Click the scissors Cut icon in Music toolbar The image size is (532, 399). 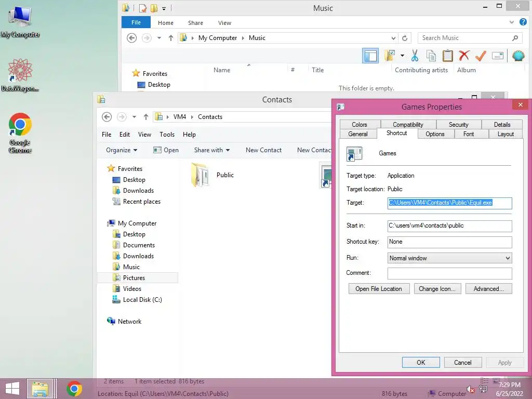(x=415, y=56)
